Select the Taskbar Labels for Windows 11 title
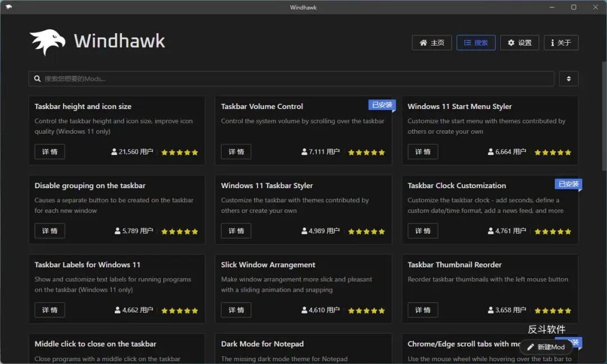The image size is (607, 364). (88, 265)
